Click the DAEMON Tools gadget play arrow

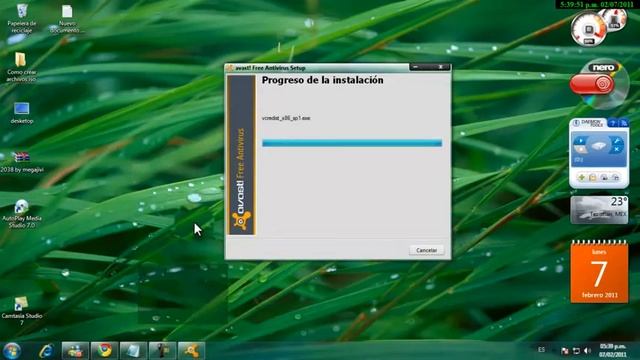pyautogui.click(x=580, y=141)
